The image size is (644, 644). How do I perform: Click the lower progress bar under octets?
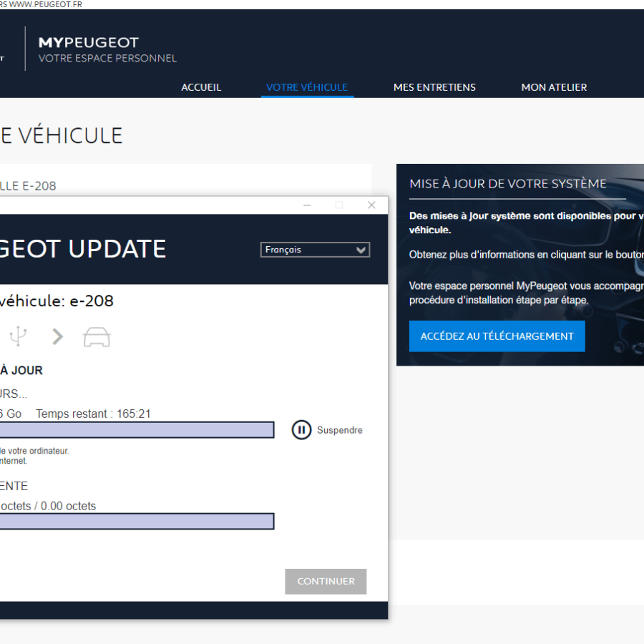pyautogui.click(x=136, y=522)
